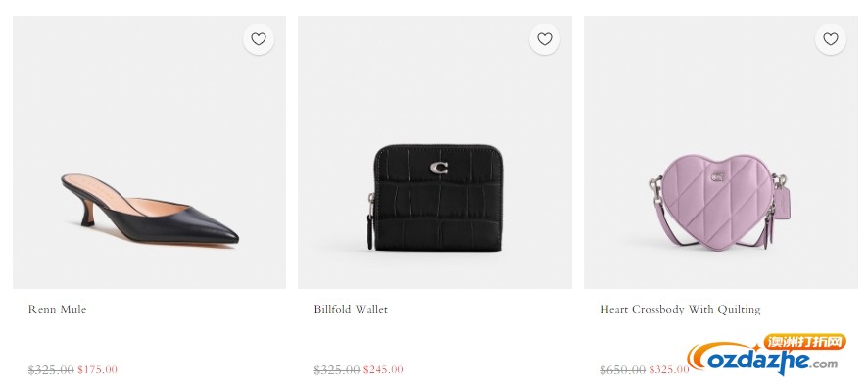Viewport: 868px width, 388px height.
Task: Click Billfold Wallet's crossed-out $325.00 price
Action: [x=337, y=369]
